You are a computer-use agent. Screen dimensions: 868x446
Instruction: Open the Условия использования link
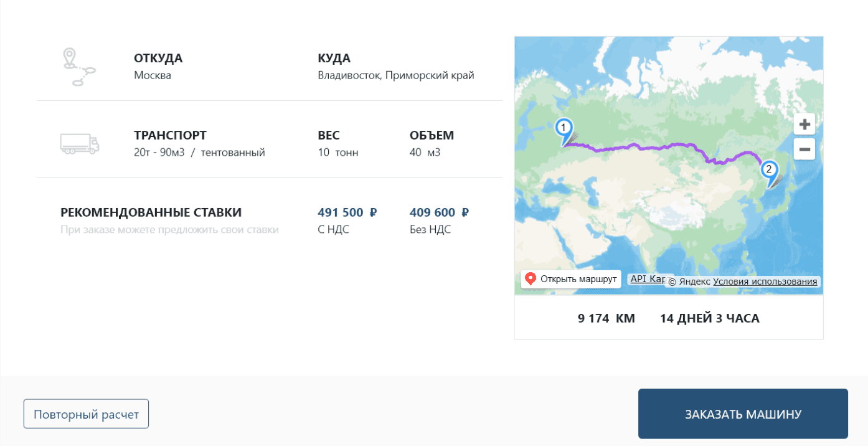tap(765, 282)
